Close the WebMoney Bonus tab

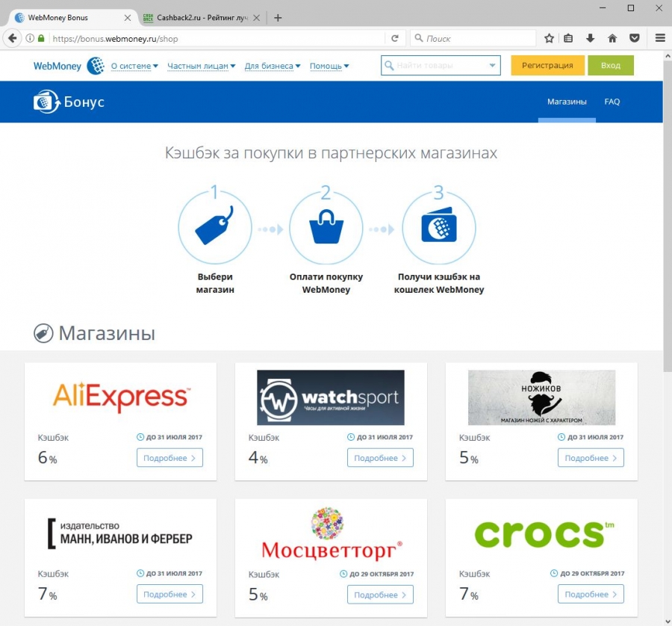(x=127, y=18)
